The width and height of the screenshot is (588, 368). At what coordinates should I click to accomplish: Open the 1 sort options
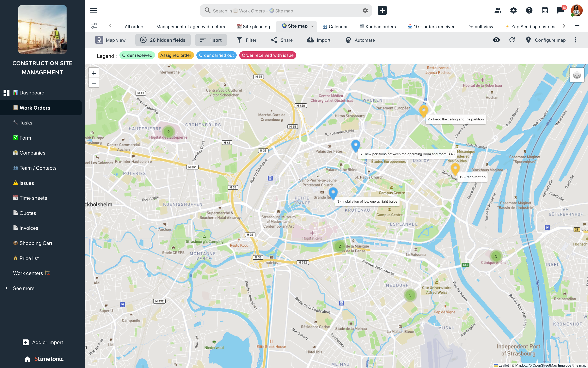211,40
